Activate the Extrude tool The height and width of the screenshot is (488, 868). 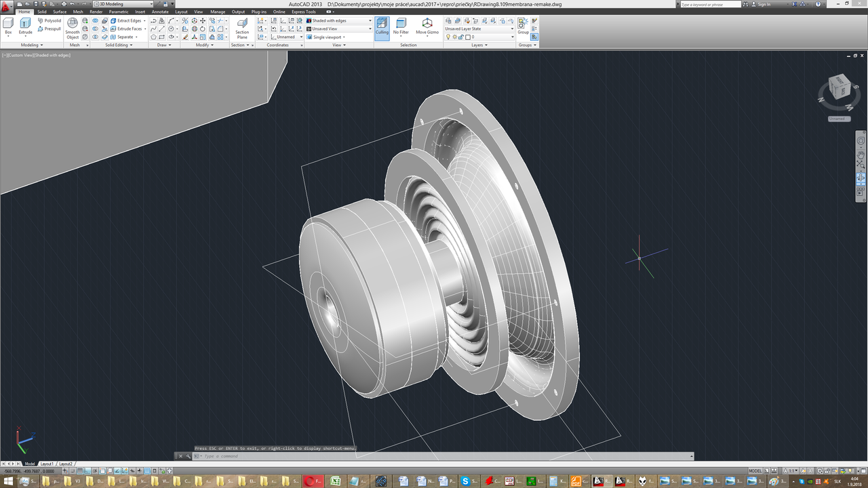[x=25, y=27]
